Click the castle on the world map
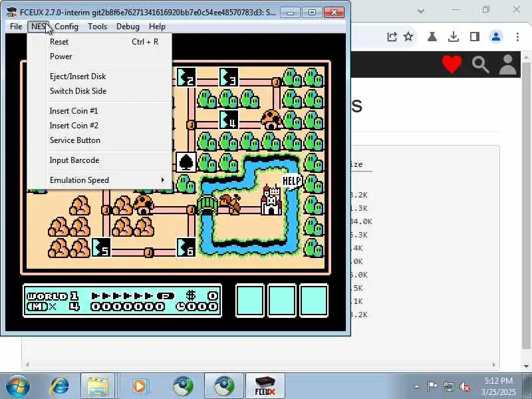The image size is (532, 399). pos(271,201)
